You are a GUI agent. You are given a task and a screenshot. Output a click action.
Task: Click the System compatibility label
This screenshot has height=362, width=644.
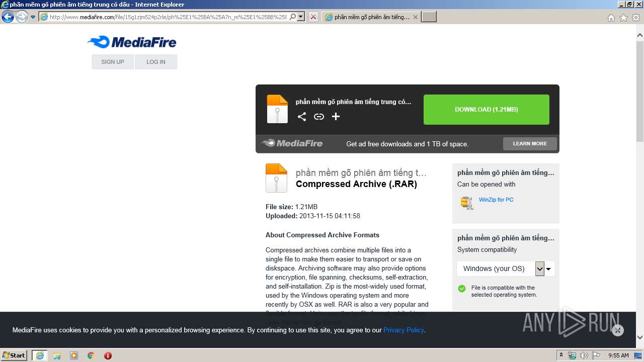pos(487,249)
